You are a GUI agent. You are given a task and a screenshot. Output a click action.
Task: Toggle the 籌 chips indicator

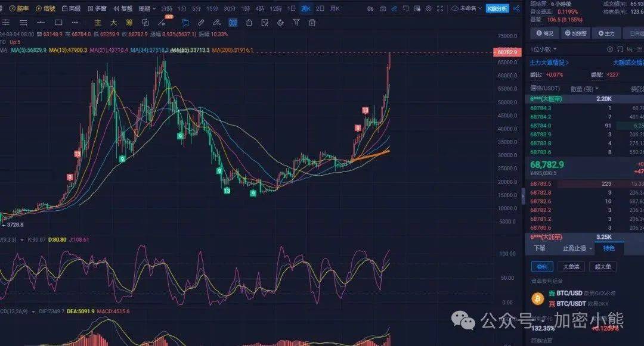point(129,23)
